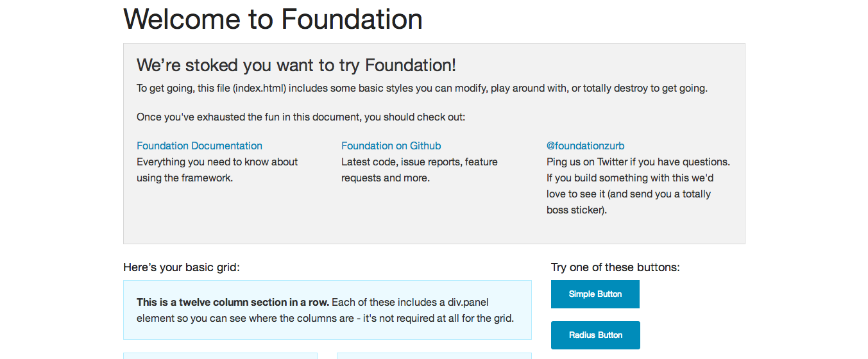Click the "We're stoked" panel heading
Screen dimensions: 868x359
(296, 65)
